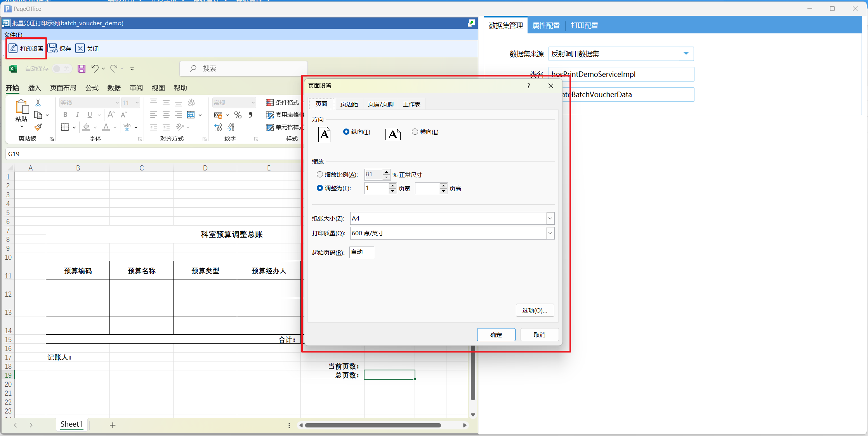The width and height of the screenshot is (868, 436).
Task: Switch to the 页边距 margins tab
Action: 349,104
